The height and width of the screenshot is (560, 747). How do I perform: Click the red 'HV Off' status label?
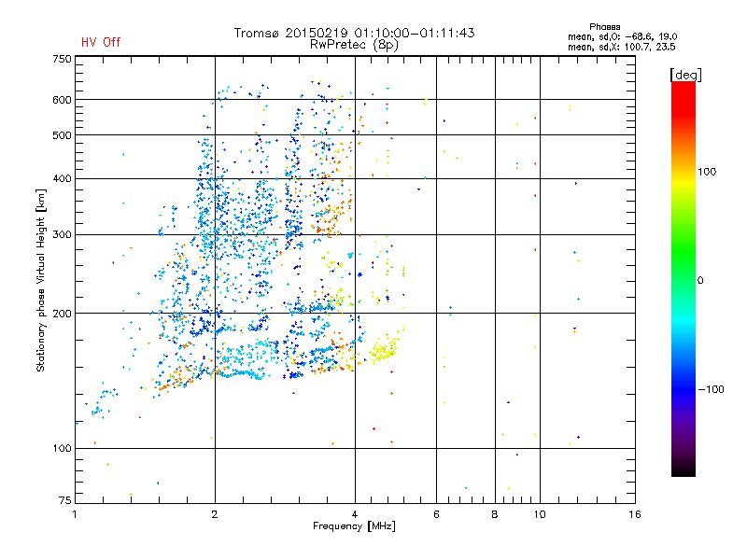click(101, 42)
